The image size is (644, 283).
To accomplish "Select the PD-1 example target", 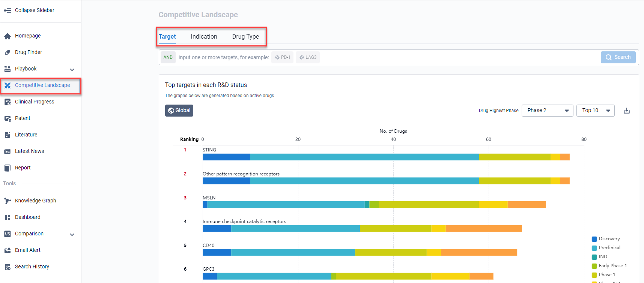I will [x=283, y=57].
